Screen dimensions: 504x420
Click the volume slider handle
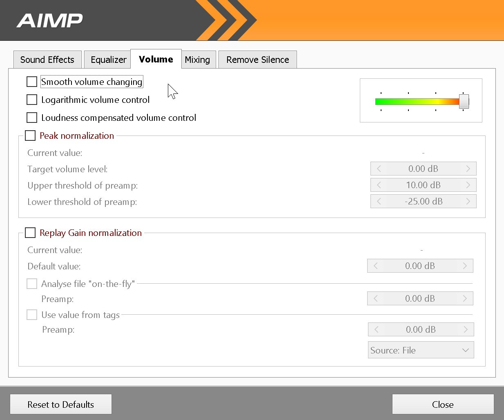tap(464, 101)
